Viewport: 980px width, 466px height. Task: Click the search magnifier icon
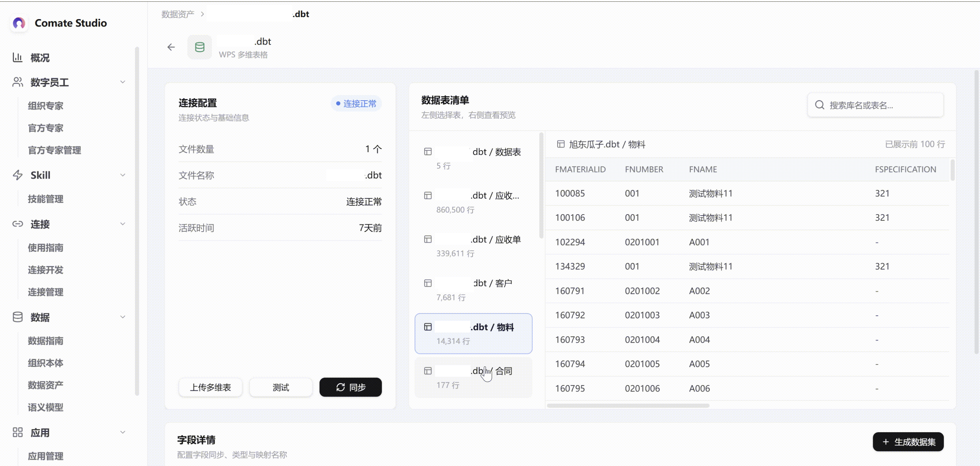[x=820, y=105]
